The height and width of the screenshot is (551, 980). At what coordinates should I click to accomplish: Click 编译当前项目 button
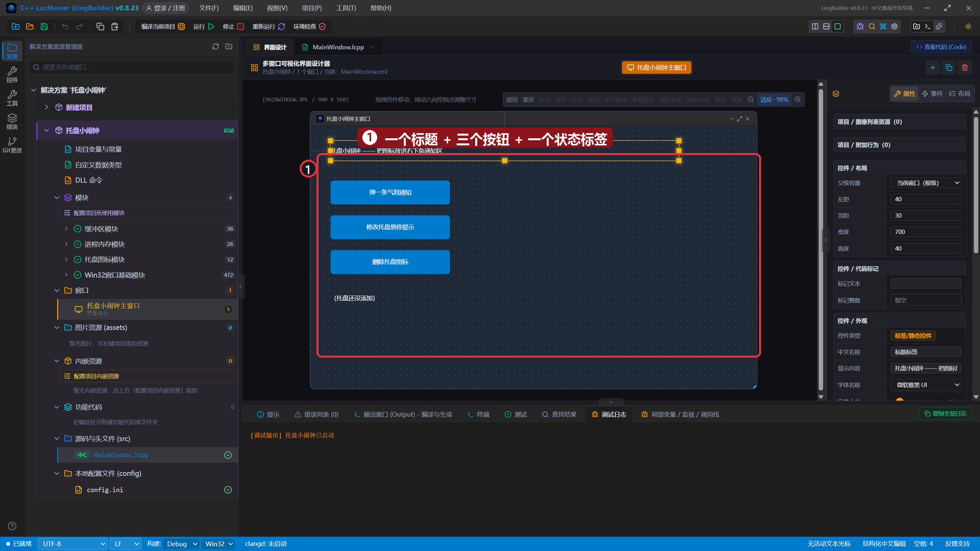[163, 27]
